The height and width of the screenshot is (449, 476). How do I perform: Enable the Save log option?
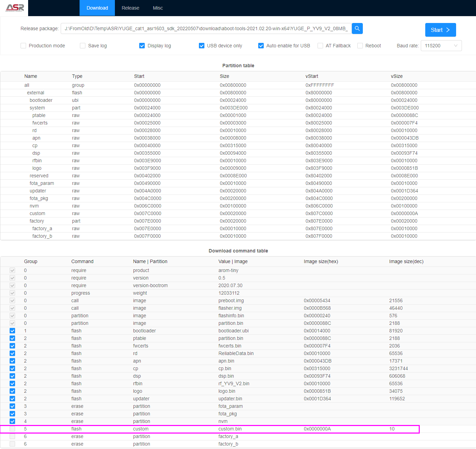pos(82,45)
